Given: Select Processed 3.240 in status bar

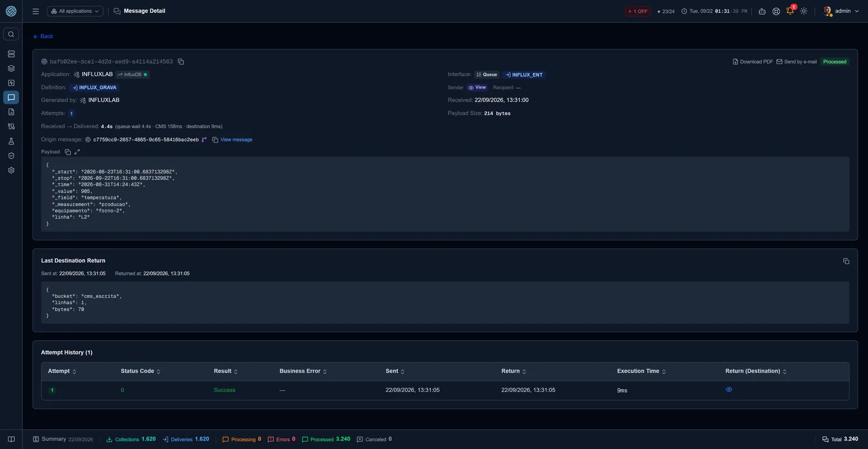Looking at the screenshot, I should 326,439.
